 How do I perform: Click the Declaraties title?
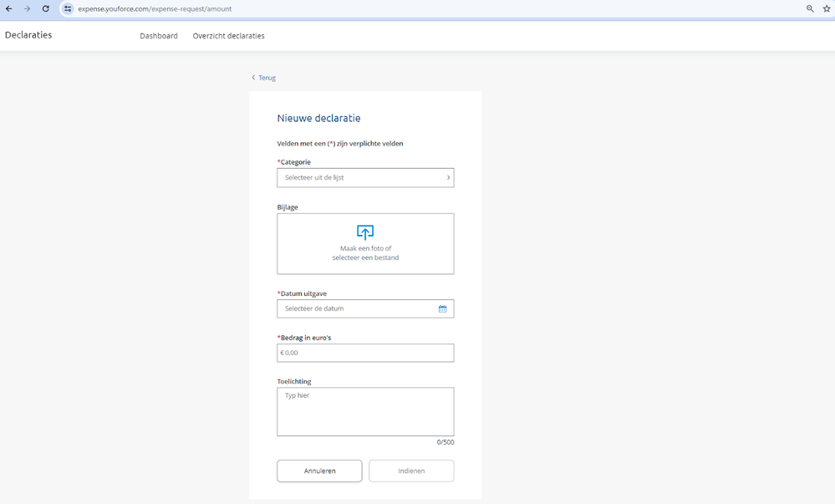[28, 35]
